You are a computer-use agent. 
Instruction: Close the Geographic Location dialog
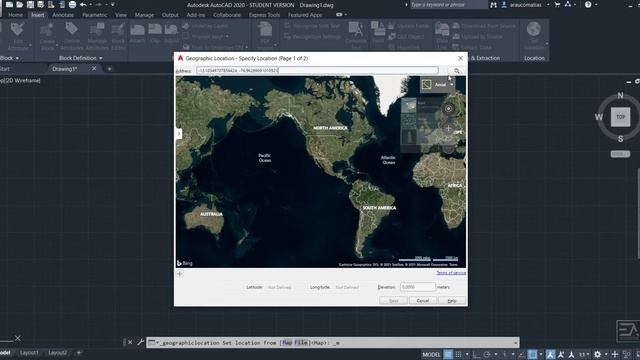pos(460,58)
